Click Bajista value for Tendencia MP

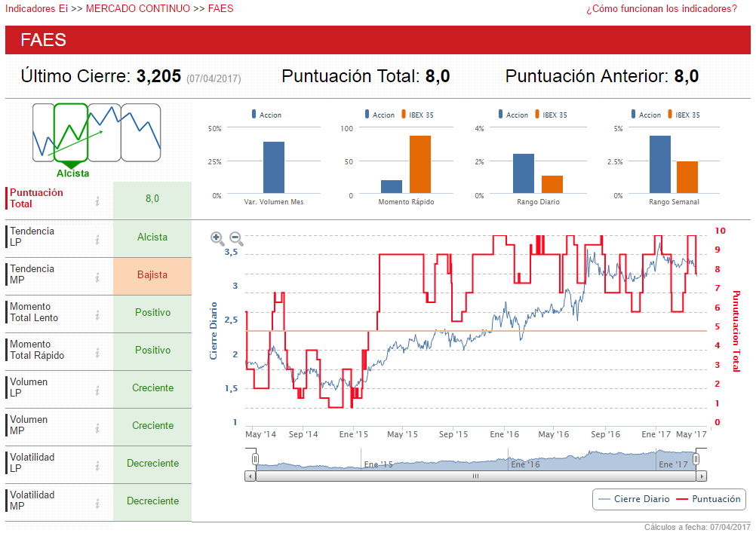(152, 275)
